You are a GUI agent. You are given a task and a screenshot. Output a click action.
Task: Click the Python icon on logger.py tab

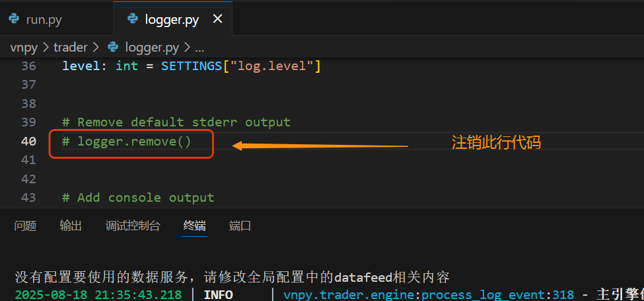click(133, 19)
